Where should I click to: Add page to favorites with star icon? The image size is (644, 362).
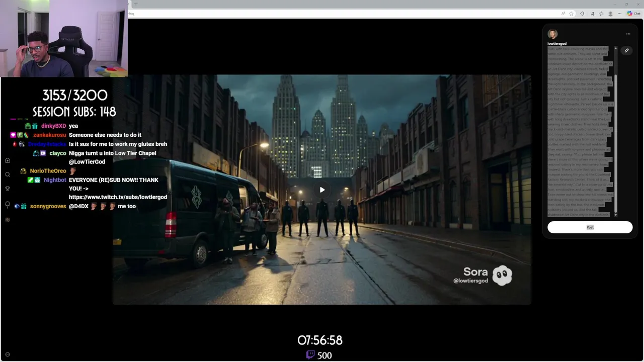click(572, 14)
